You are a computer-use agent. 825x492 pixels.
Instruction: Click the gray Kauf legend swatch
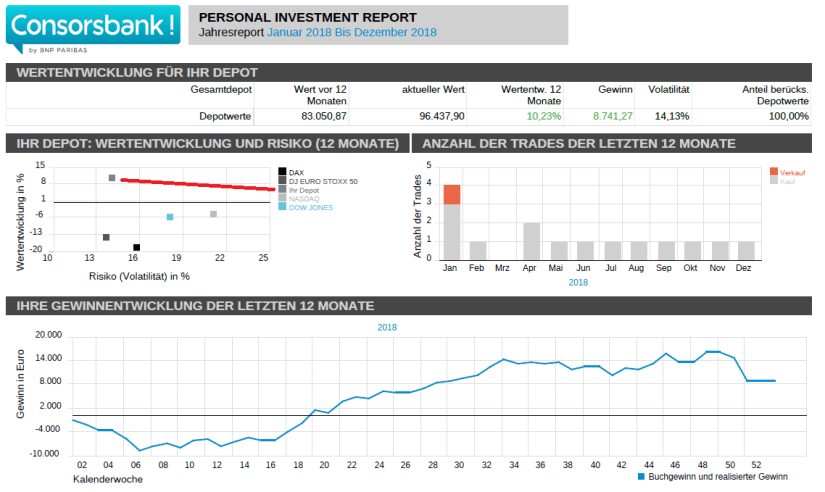pos(772,181)
